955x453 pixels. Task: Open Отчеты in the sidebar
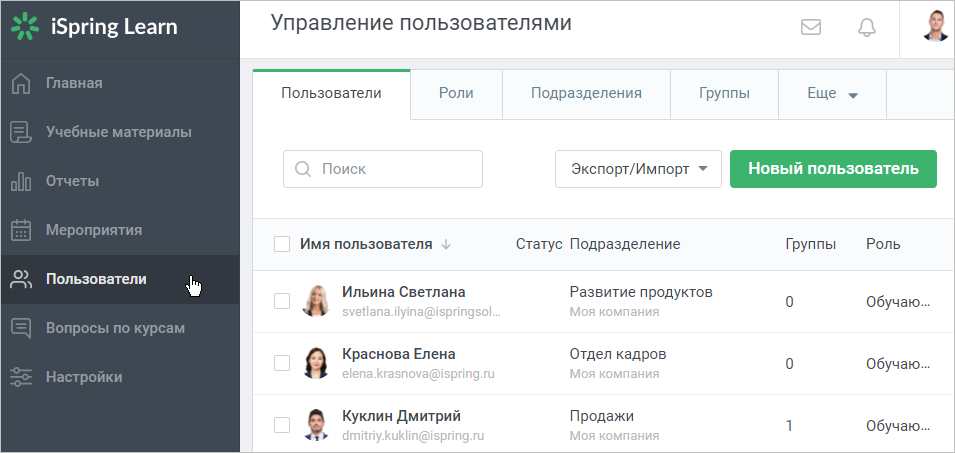click(x=120, y=181)
